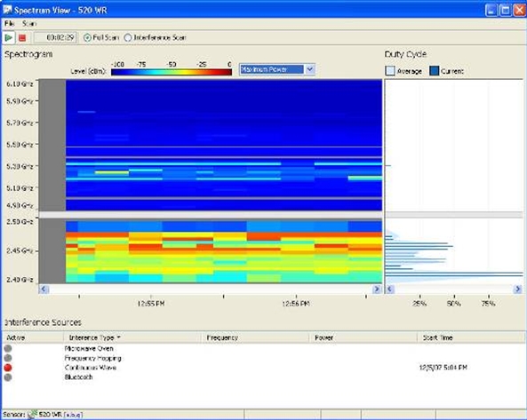Click the Duty Cycle left scroll arrow
This screenshot has height=420, width=527.
point(390,289)
